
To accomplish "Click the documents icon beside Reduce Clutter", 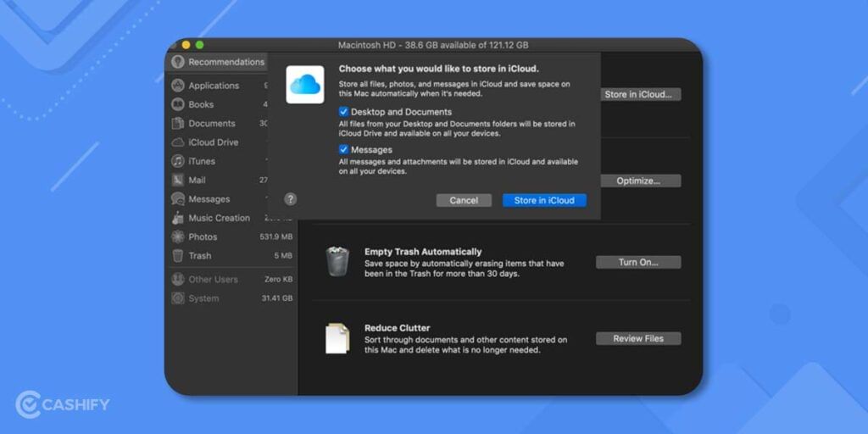I will coord(337,338).
